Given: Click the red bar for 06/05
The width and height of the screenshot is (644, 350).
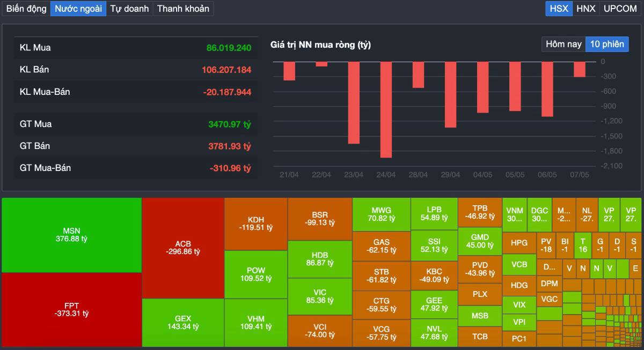Looking at the screenshot, I should (547, 90).
